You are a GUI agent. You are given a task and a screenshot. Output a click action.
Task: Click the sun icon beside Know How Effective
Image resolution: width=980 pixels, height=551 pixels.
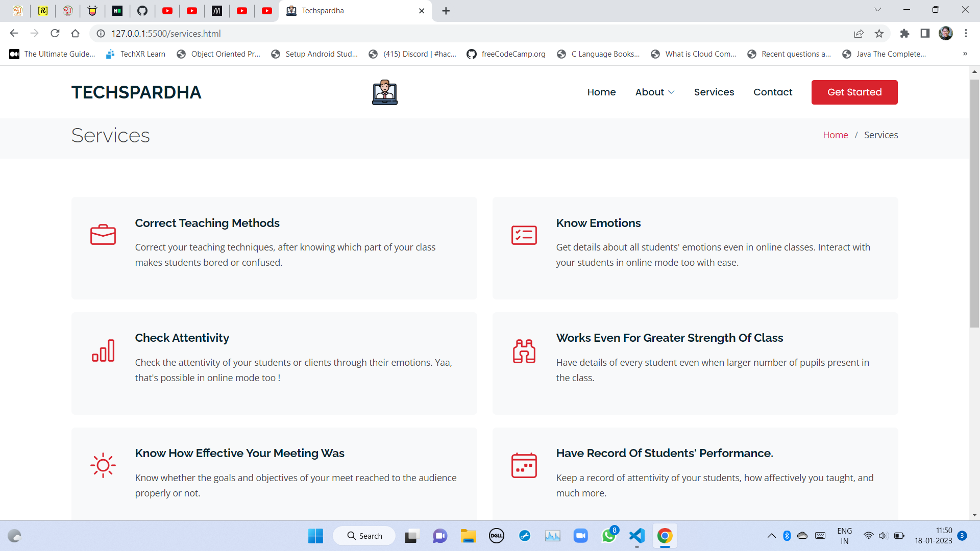click(103, 465)
